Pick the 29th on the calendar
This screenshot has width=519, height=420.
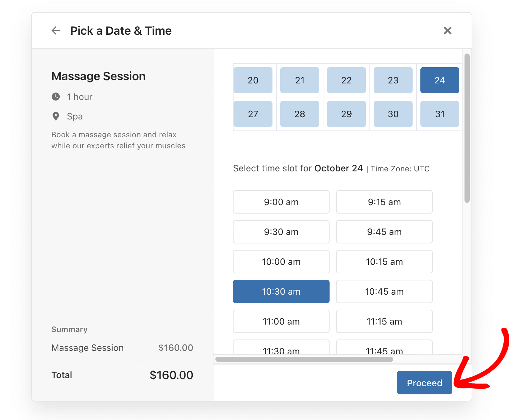pos(346,114)
